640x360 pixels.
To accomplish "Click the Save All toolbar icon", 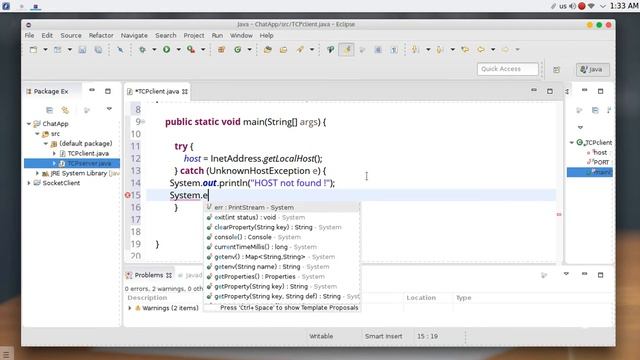I will 98,49.
